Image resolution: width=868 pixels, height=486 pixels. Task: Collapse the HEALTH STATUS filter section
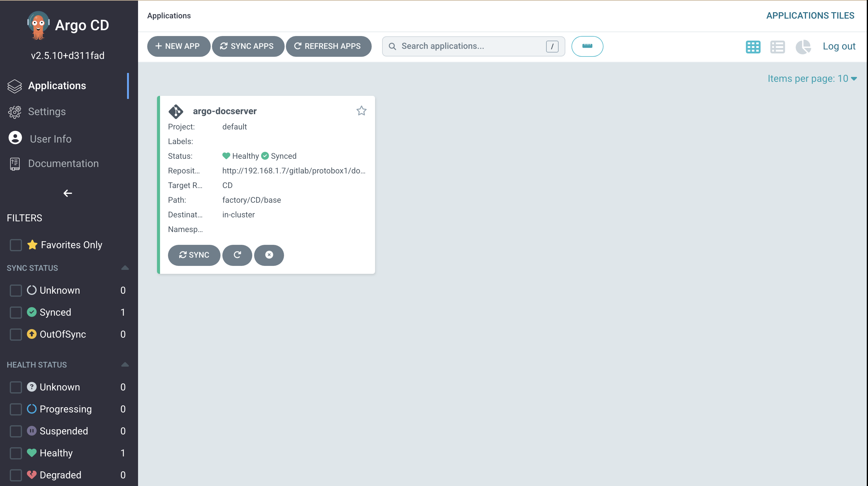tap(125, 365)
